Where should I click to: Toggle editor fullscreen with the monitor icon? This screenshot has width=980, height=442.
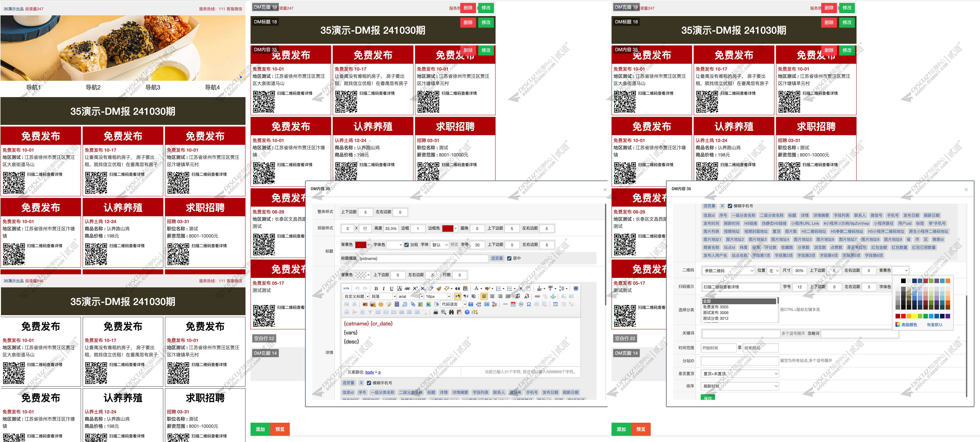click(576, 289)
